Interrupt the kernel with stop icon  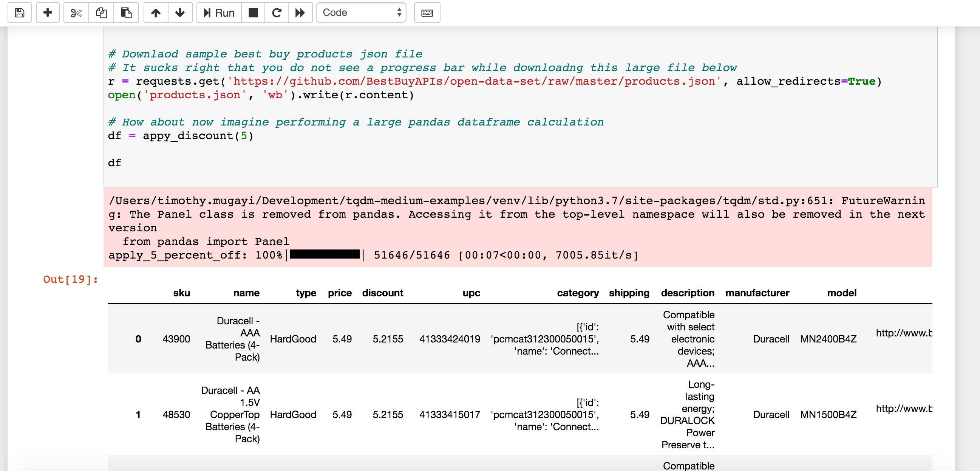[x=253, y=12]
